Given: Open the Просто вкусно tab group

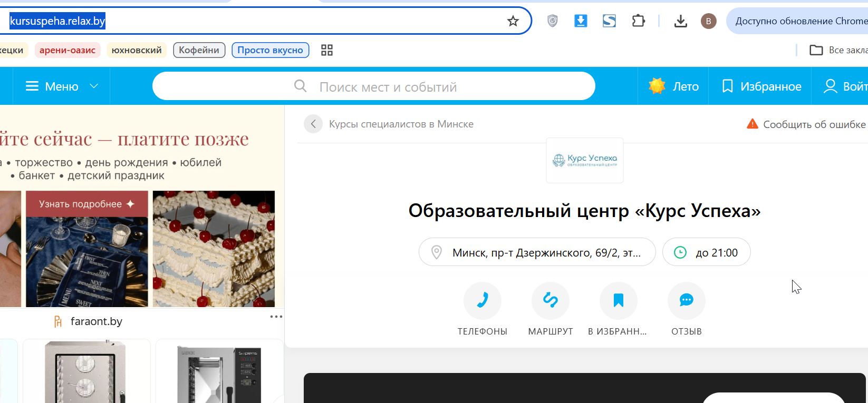Looking at the screenshot, I should (271, 50).
